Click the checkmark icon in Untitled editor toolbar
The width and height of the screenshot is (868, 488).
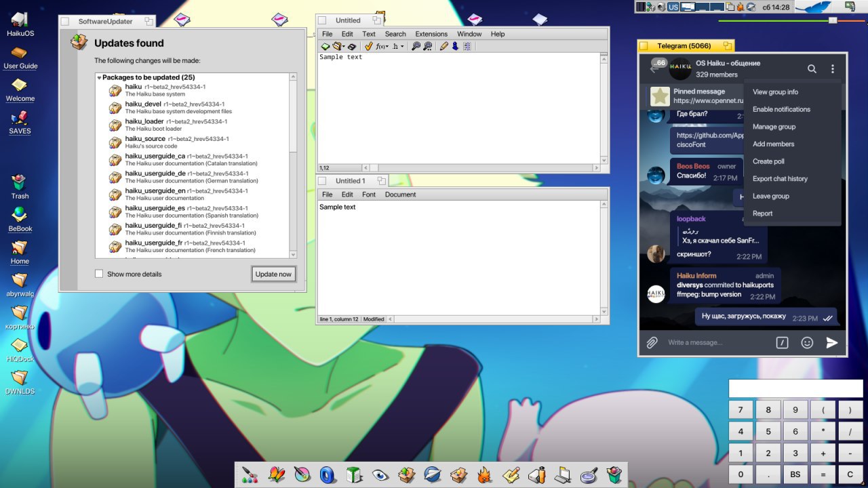[x=368, y=47]
